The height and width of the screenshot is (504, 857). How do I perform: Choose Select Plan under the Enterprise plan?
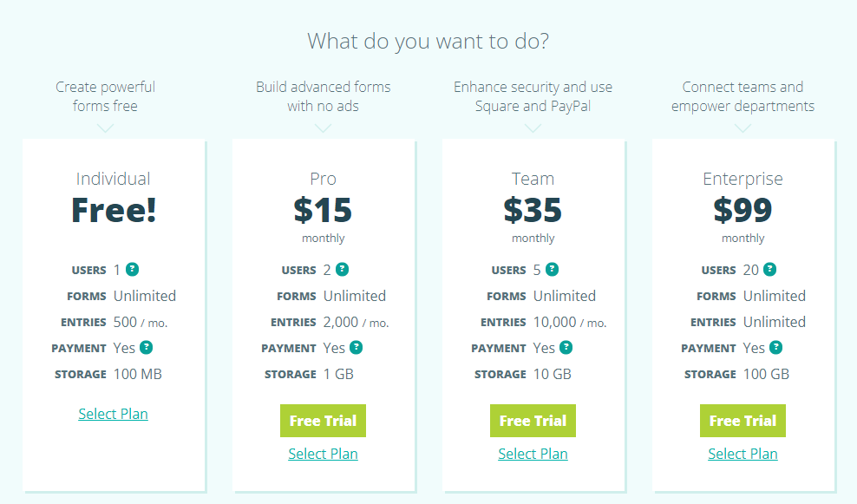[743, 454]
